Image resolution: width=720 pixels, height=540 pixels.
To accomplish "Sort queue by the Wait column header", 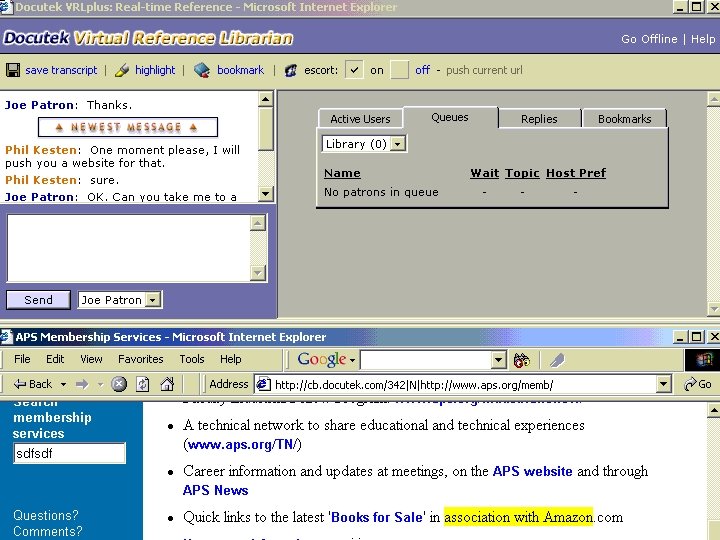I will tap(484, 173).
